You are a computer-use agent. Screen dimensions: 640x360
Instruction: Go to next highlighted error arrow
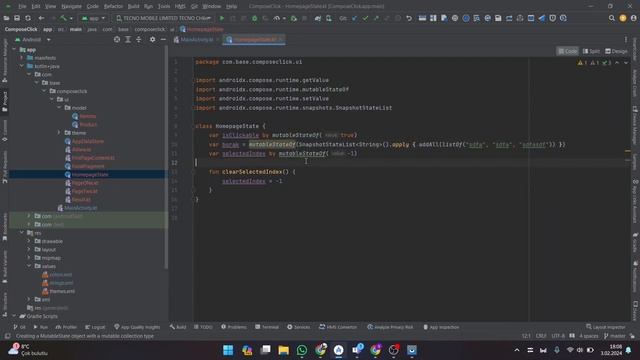[x=626, y=63]
